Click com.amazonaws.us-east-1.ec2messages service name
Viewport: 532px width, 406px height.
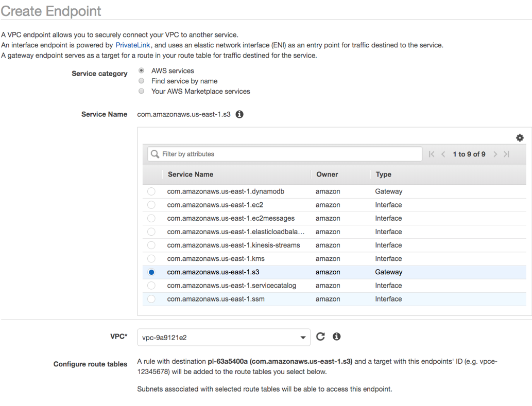tap(231, 218)
